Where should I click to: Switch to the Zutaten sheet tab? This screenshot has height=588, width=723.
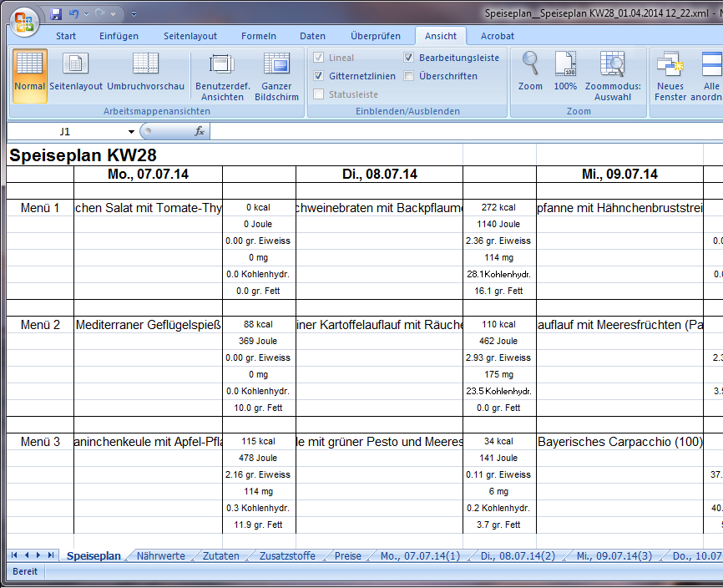click(x=221, y=555)
